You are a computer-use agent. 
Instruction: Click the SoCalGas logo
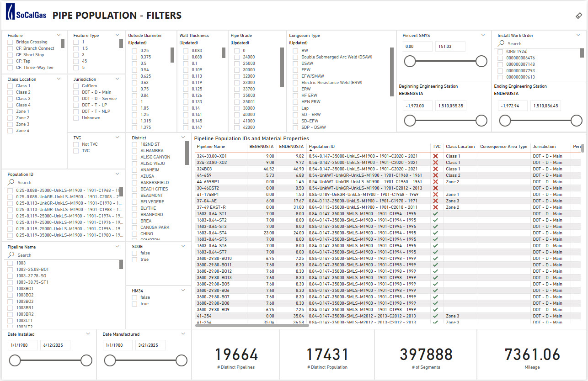tap(25, 15)
